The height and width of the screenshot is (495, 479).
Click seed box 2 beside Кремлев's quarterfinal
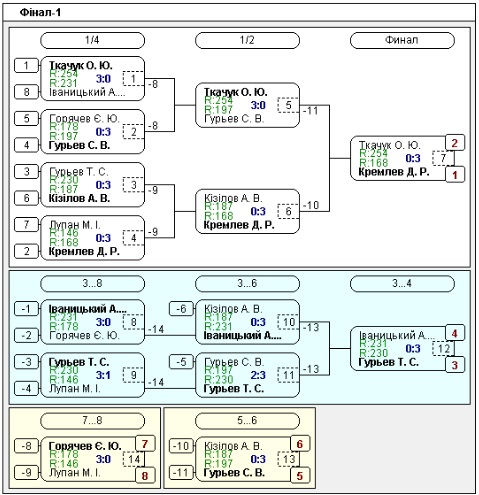tap(26, 251)
